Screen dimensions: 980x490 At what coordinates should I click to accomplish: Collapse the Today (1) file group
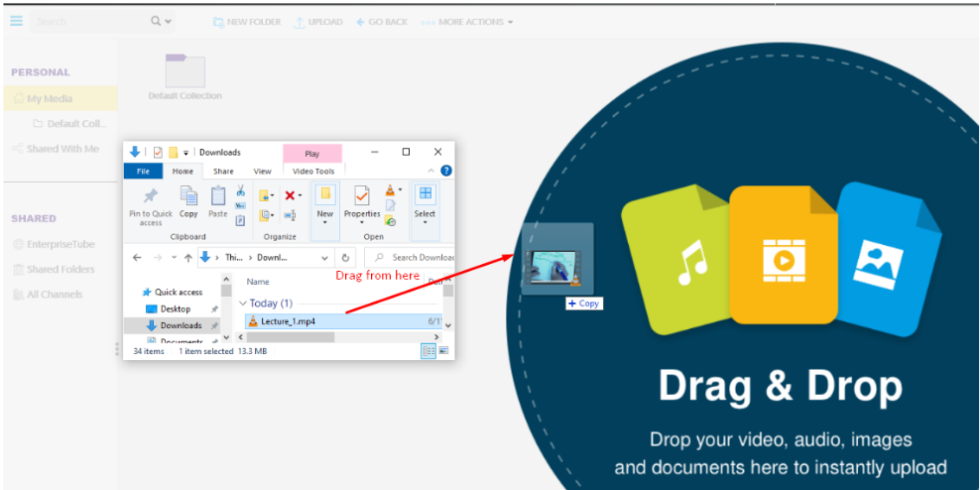tap(243, 304)
